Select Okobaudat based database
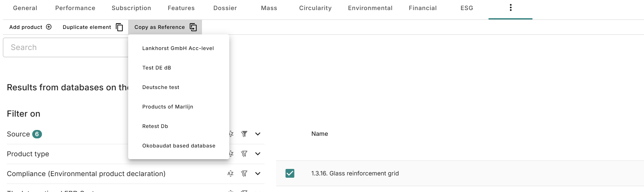 click(179, 146)
